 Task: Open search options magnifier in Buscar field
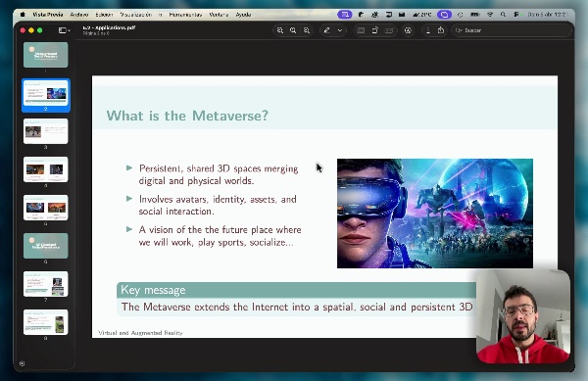click(x=459, y=30)
